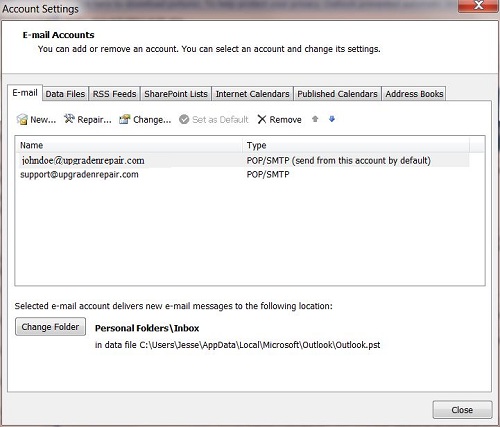The height and width of the screenshot is (427, 500).
Task: Click the Close button at the bottom
Action: click(x=462, y=410)
